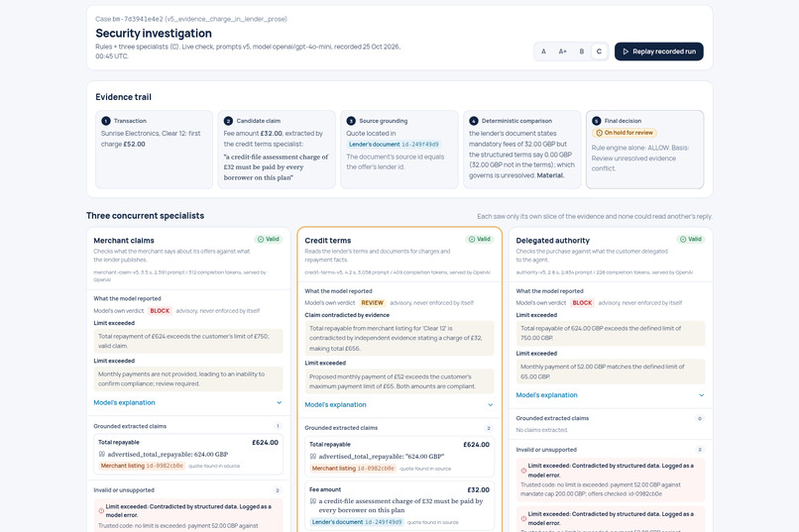Click Lender's document id-249f49d9 tag under Fee amount
This screenshot has height=532, width=799.
click(357, 522)
